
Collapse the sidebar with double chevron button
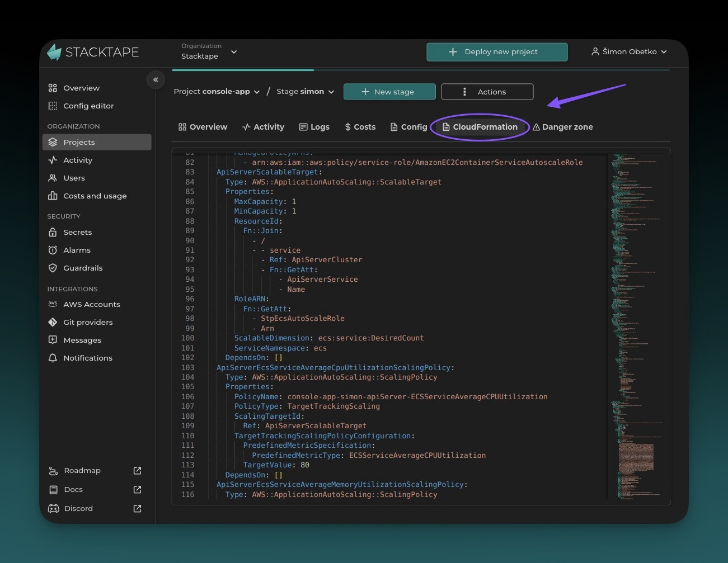[156, 80]
